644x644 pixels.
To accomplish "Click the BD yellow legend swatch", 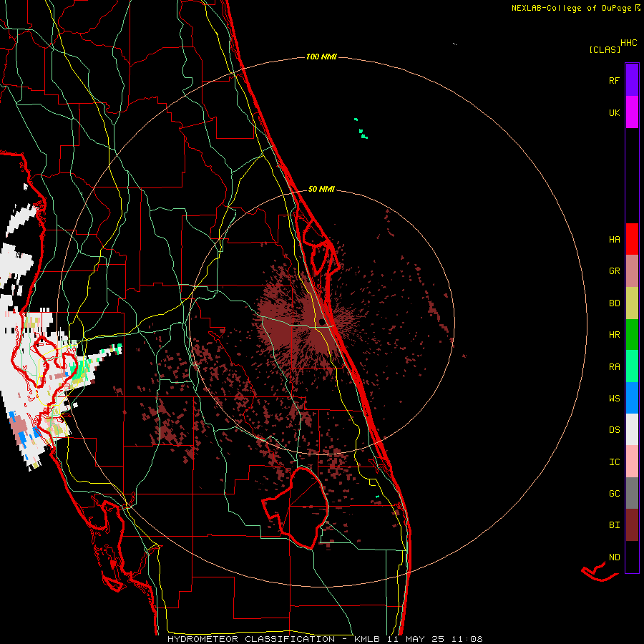I will [632, 303].
